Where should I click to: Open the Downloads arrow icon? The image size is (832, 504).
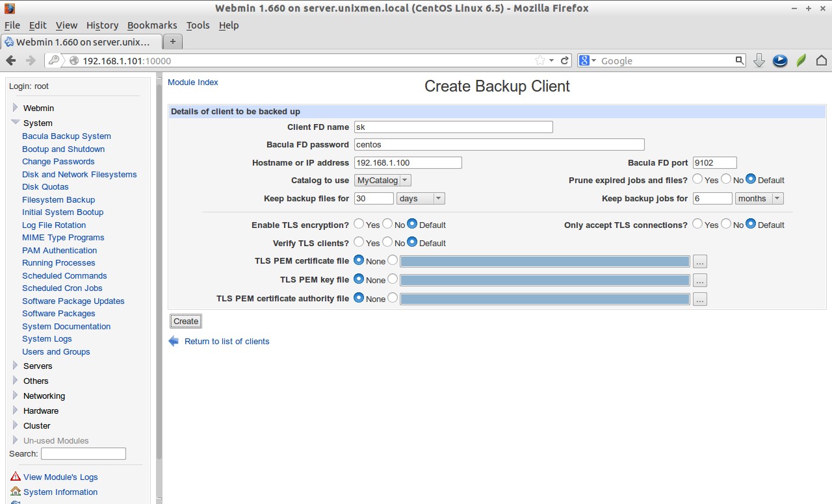click(759, 60)
